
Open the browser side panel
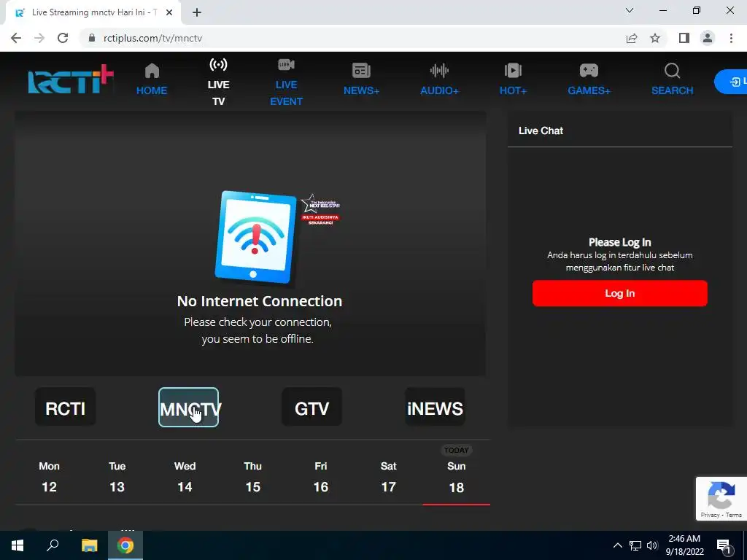pyautogui.click(x=684, y=38)
